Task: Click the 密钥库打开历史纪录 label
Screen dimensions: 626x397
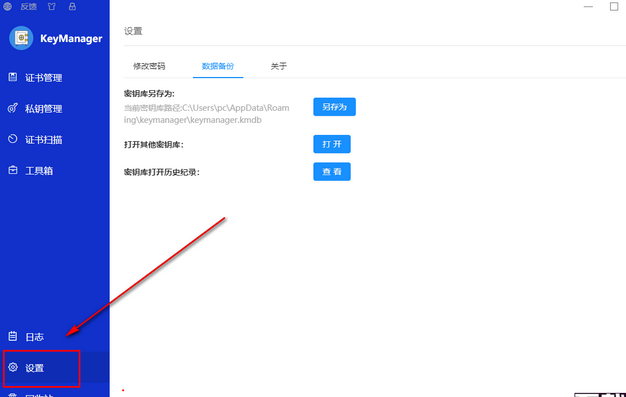Action: tap(162, 172)
